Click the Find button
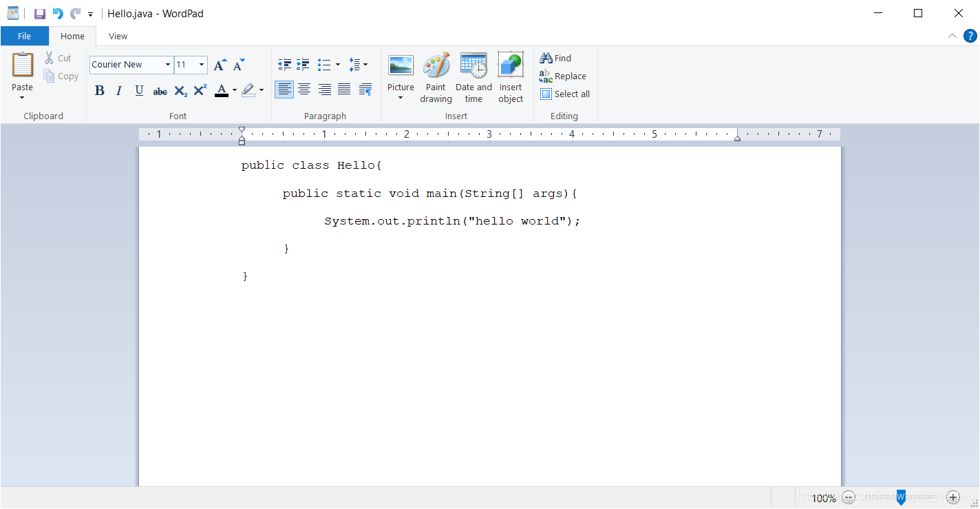 tap(556, 59)
